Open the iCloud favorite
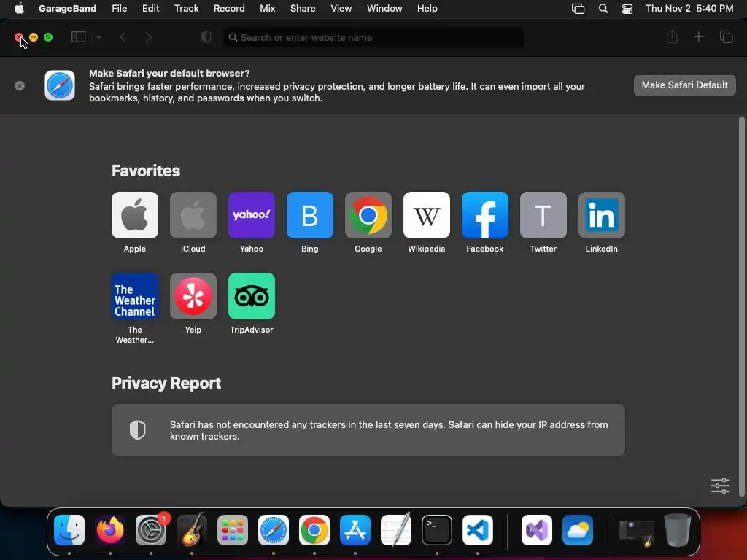This screenshot has width=747, height=560. [x=193, y=215]
